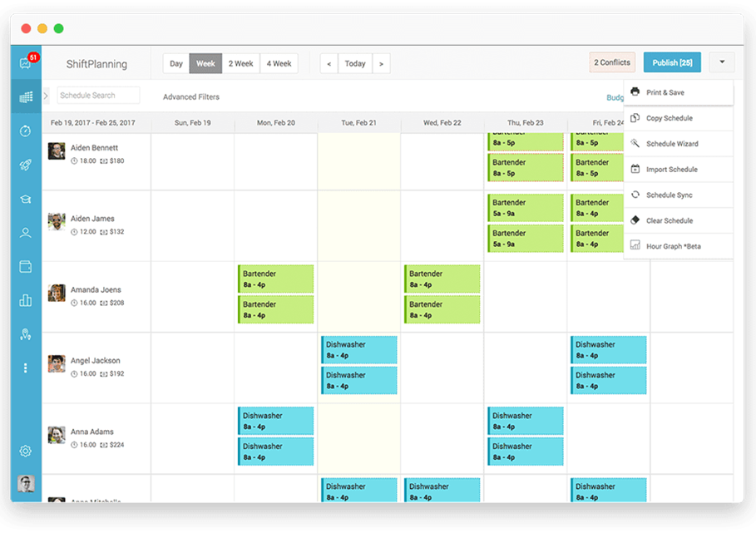The height and width of the screenshot is (533, 756).
Task: Click the Publish [25] button
Action: pyautogui.click(x=672, y=62)
